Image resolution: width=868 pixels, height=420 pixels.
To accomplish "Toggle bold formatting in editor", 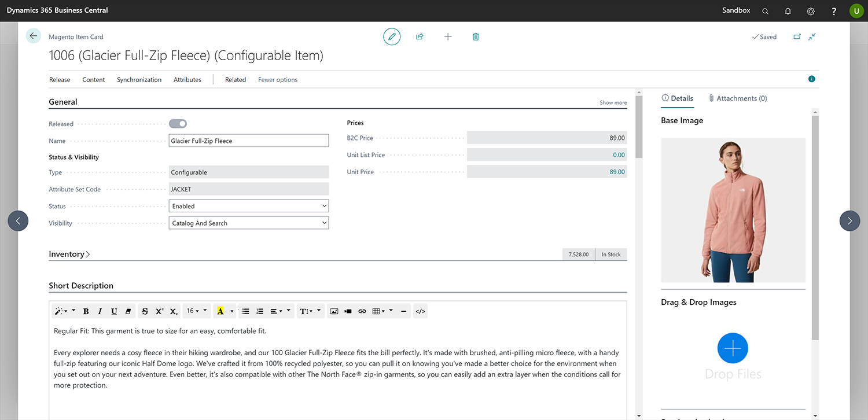I will tap(86, 311).
